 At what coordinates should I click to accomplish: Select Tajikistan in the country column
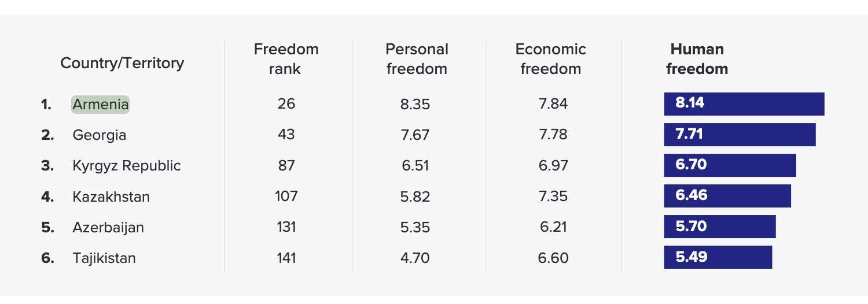coord(104,258)
